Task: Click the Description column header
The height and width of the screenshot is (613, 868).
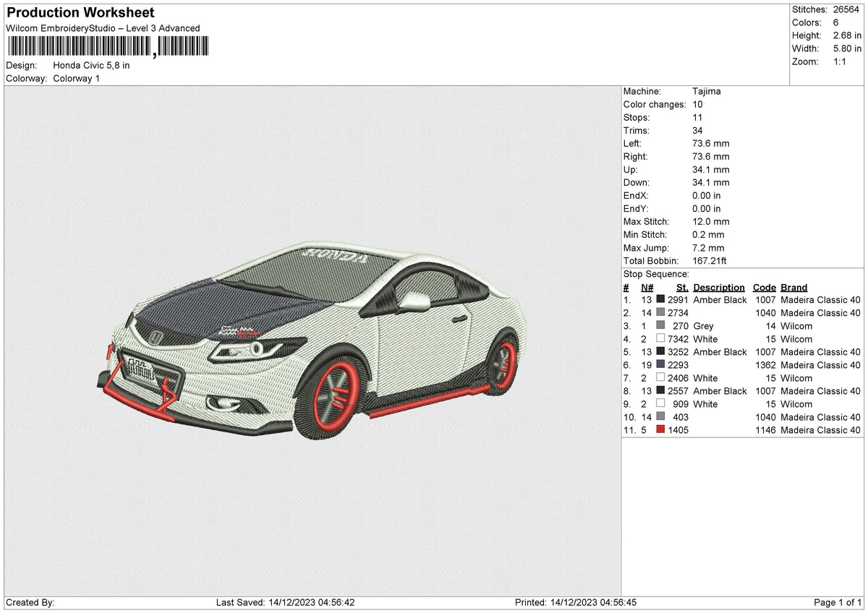Action: coord(719,287)
